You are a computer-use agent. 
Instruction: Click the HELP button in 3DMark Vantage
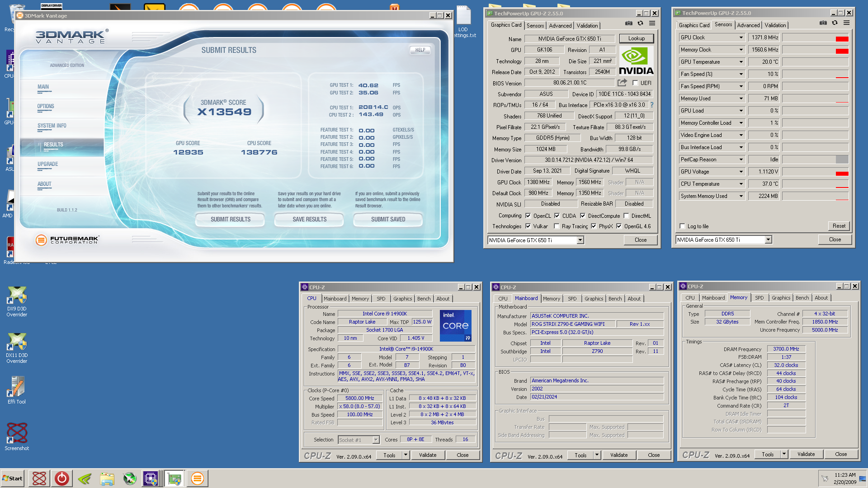coord(420,50)
